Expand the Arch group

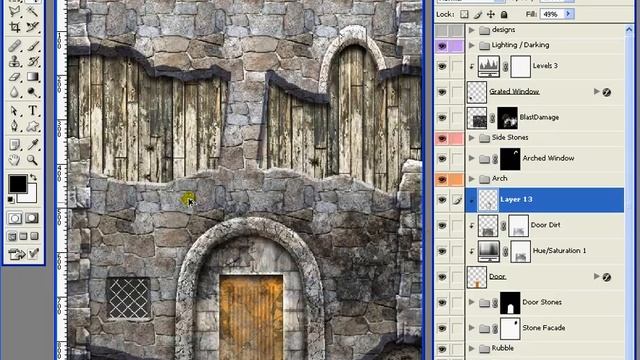coord(472,179)
